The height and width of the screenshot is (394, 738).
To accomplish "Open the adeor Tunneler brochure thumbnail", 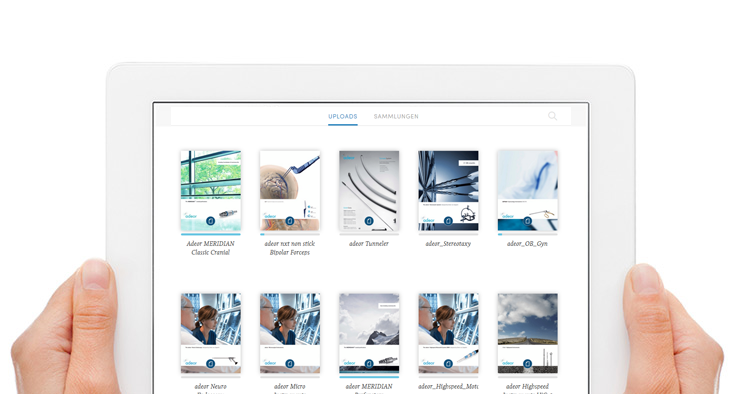I will (x=369, y=191).
